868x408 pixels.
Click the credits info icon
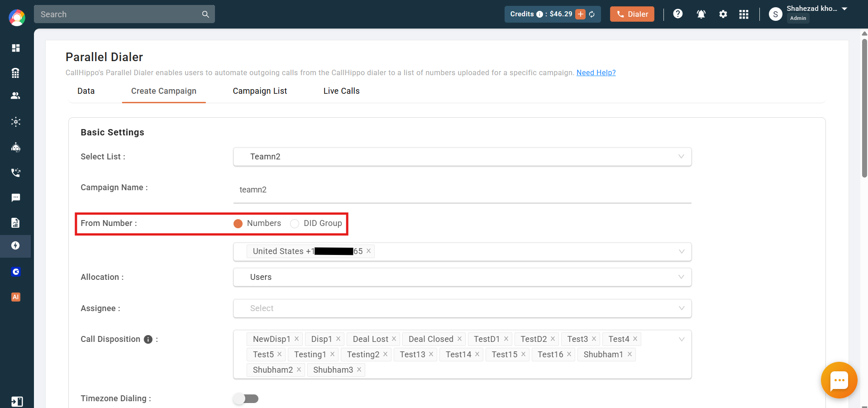click(539, 14)
